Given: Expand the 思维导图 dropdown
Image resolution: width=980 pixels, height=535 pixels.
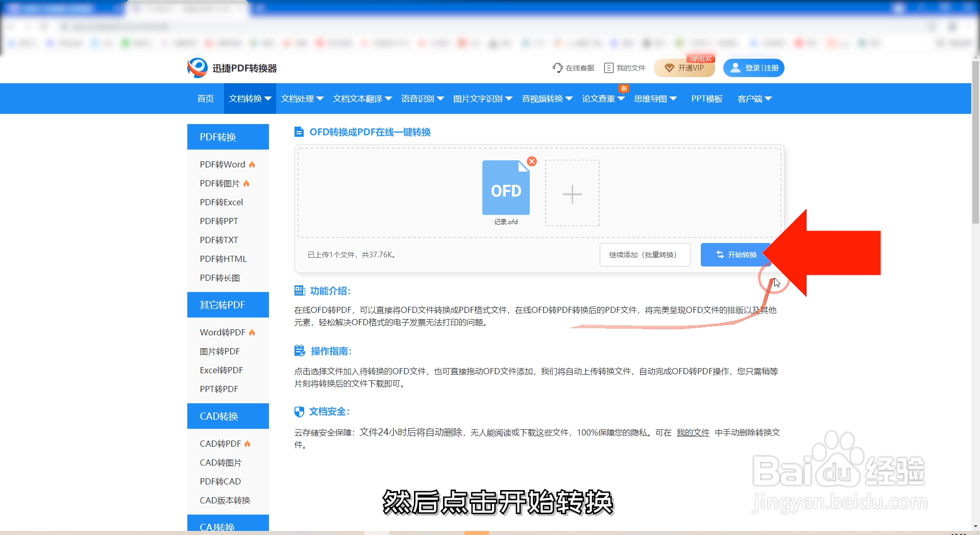Looking at the screenshot, I should pos(655,98).
